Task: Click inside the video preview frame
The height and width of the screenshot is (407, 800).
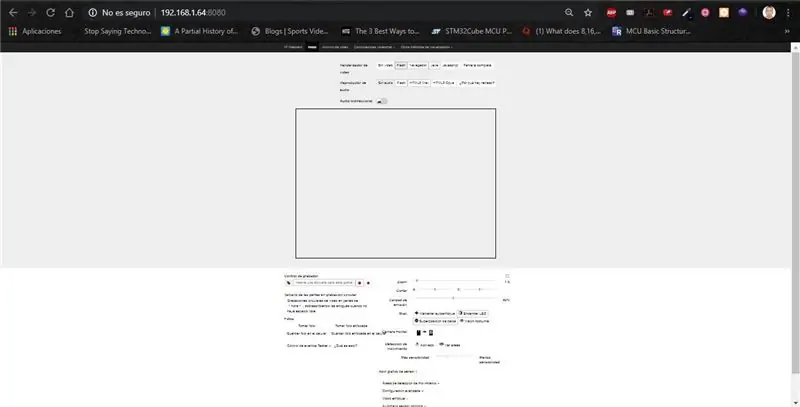Action: 395,183
